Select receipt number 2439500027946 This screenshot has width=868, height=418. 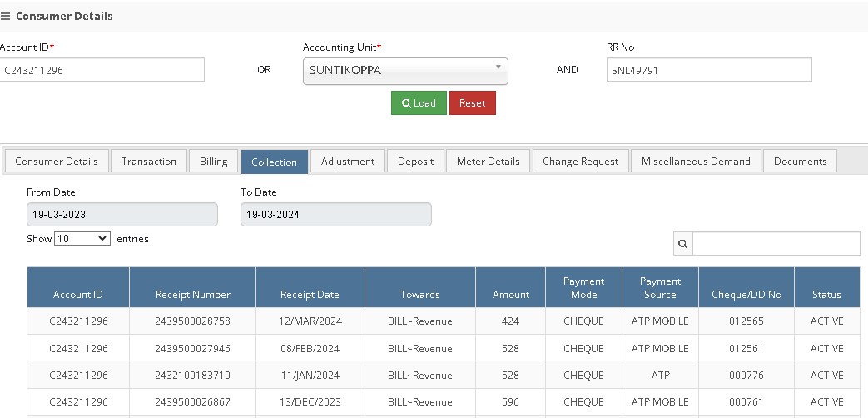pos(192,348)
